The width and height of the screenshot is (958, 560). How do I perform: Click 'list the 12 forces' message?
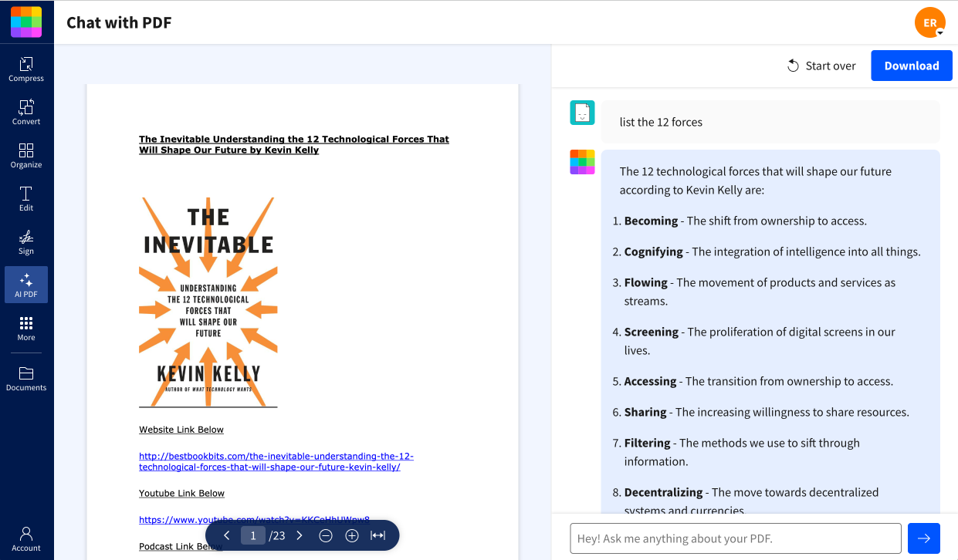pyautogui.click(x=661, y=122)
